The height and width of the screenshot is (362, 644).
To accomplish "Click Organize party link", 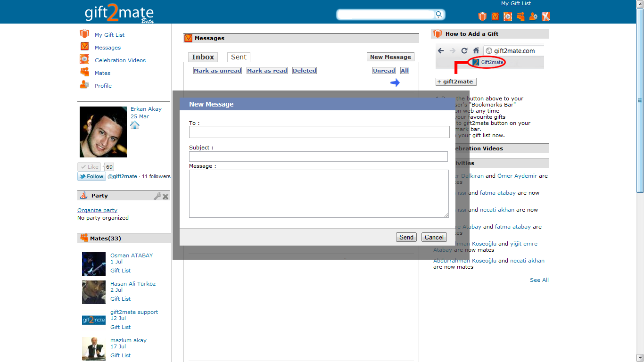I will coord(97,210).
